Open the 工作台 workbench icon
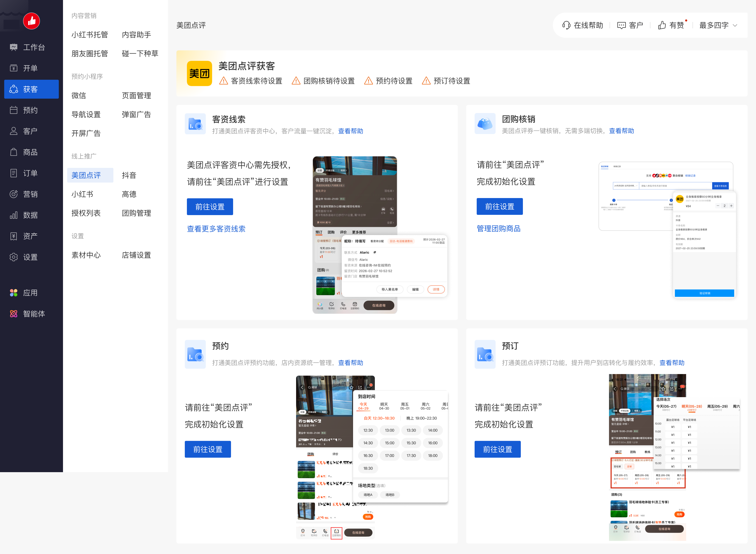756x554 pixels. coord(13,47)
